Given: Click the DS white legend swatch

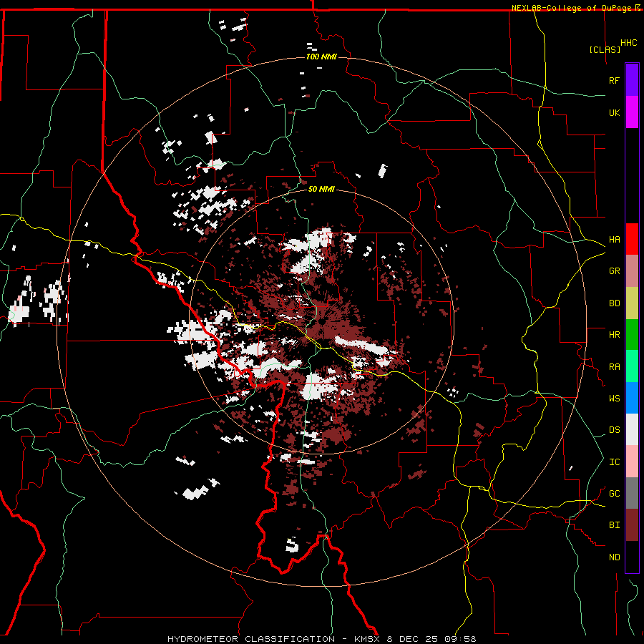Looking at the screenshot, I should (x=632, y=429).
